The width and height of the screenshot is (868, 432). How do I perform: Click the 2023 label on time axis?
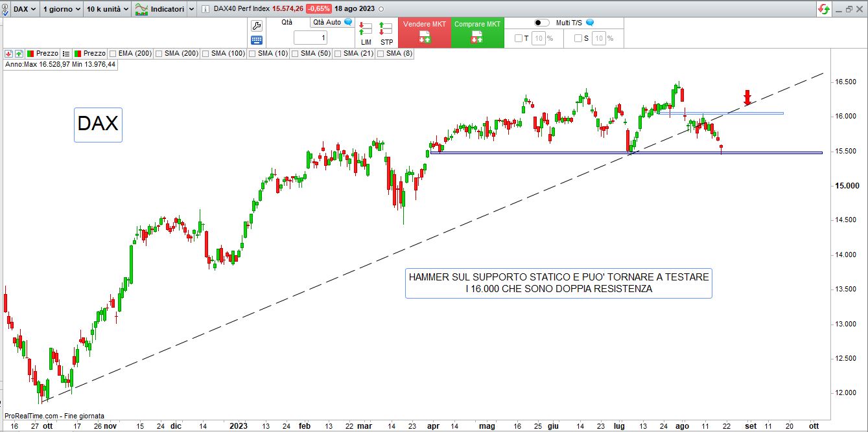(239, 426)
